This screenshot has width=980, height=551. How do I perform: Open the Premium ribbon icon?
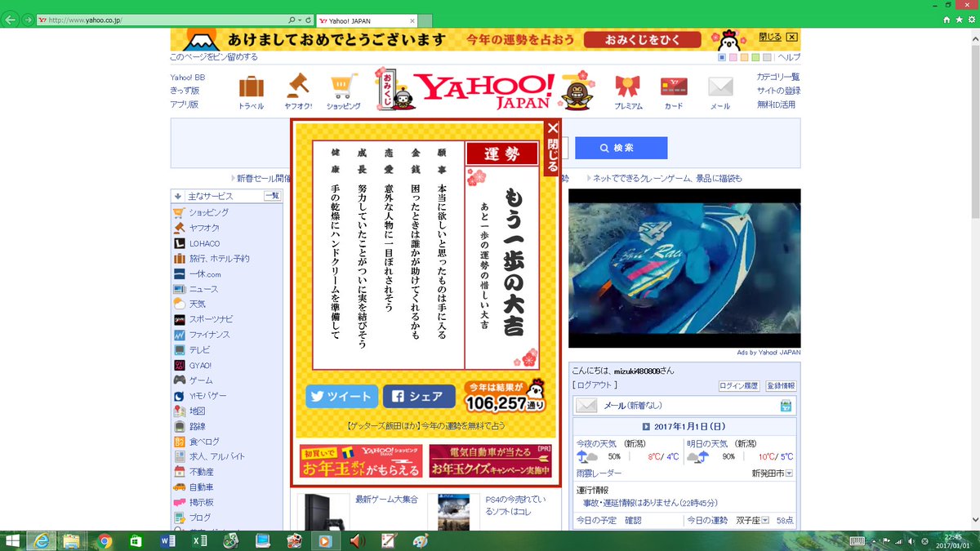click(x=627, y=87)
